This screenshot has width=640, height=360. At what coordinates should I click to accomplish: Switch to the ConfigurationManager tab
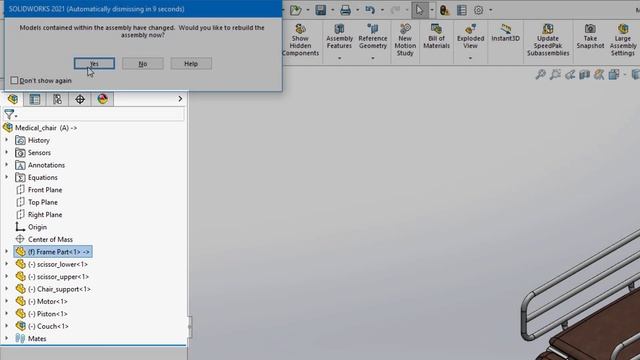coord(57,99)
